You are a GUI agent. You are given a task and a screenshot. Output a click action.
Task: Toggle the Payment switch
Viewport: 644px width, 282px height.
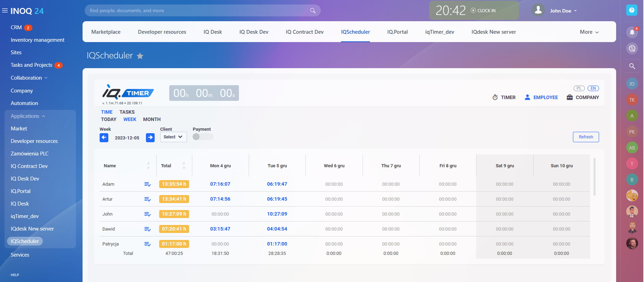(203, 137)
